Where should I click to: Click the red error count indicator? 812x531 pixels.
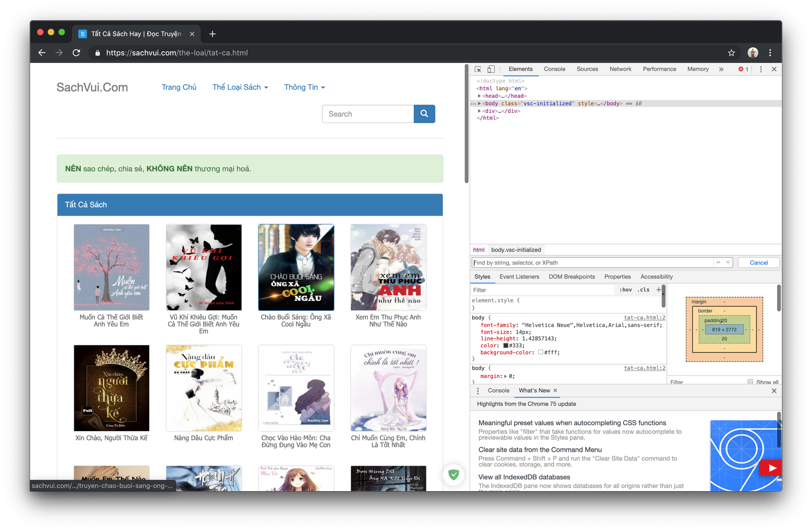click(743, 69)
